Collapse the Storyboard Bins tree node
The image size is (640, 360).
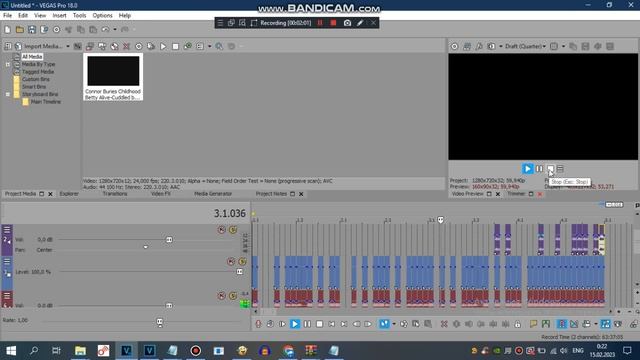click(8, 94)
